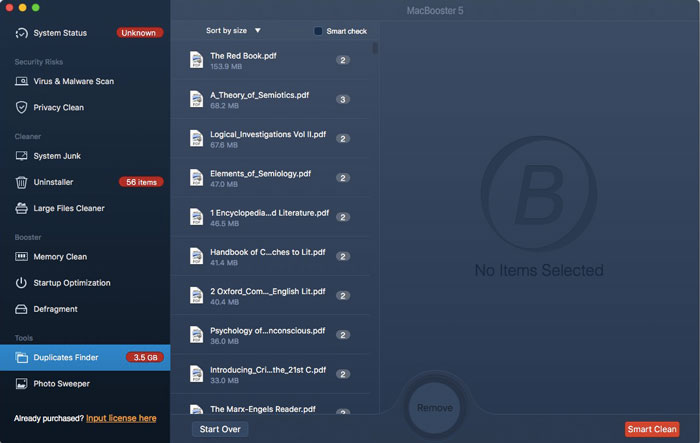Click the Unknown status badge
This screenshot has width=700, height=443.
pyautogui.click(x=139, y=33)
